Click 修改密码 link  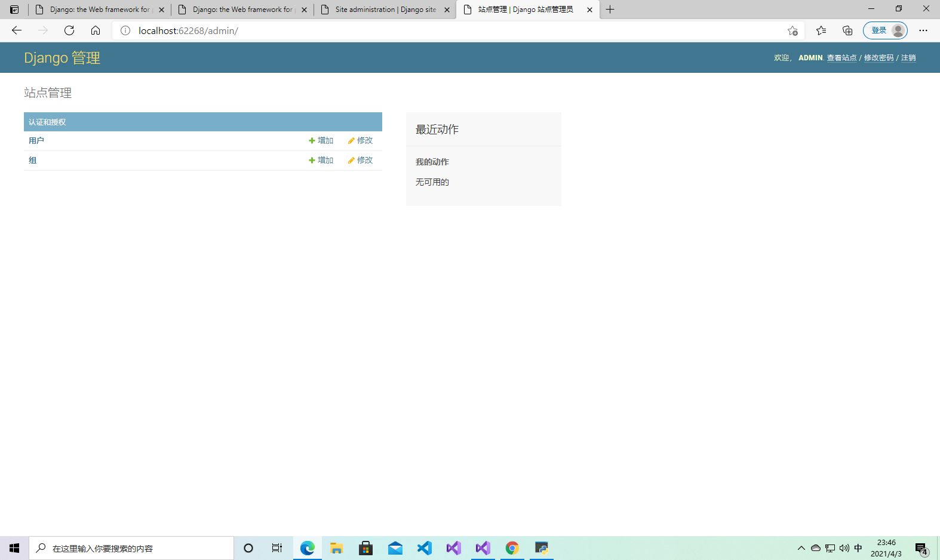pos(878,58)
